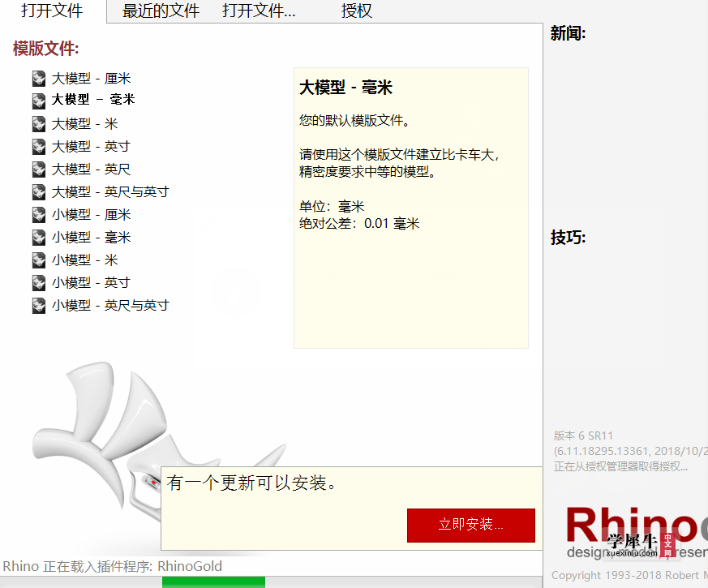Pick template 大模型 - 英寸

pos(91,146)
